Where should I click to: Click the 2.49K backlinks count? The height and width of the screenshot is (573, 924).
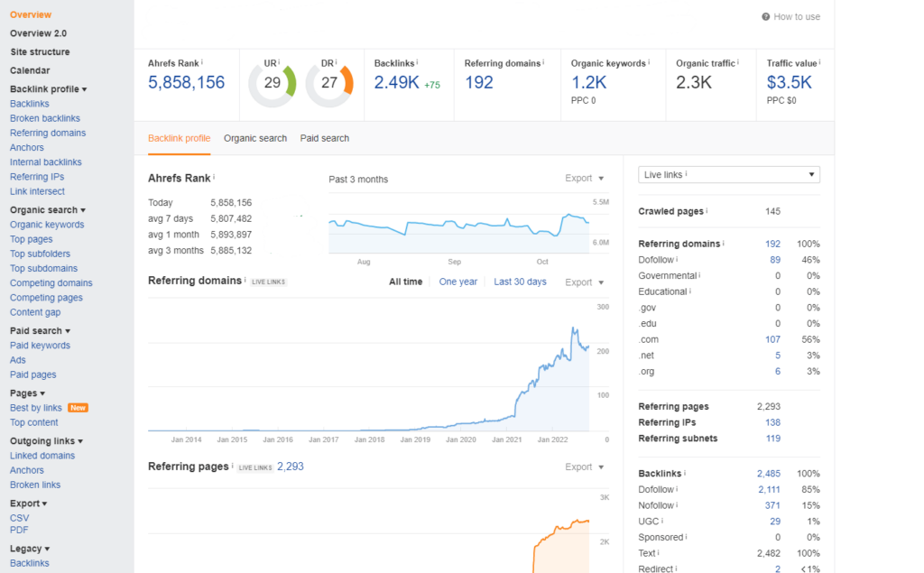pos(397,82)
